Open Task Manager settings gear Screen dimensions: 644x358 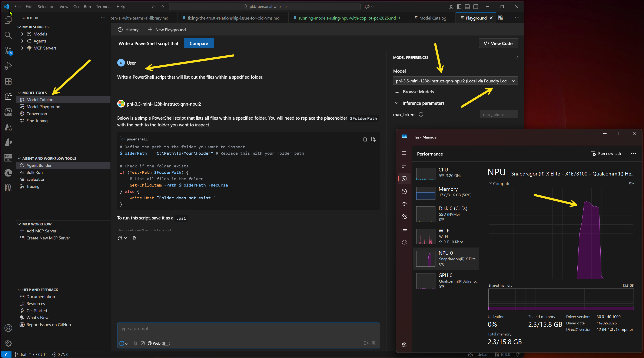[x=404, y=345]
